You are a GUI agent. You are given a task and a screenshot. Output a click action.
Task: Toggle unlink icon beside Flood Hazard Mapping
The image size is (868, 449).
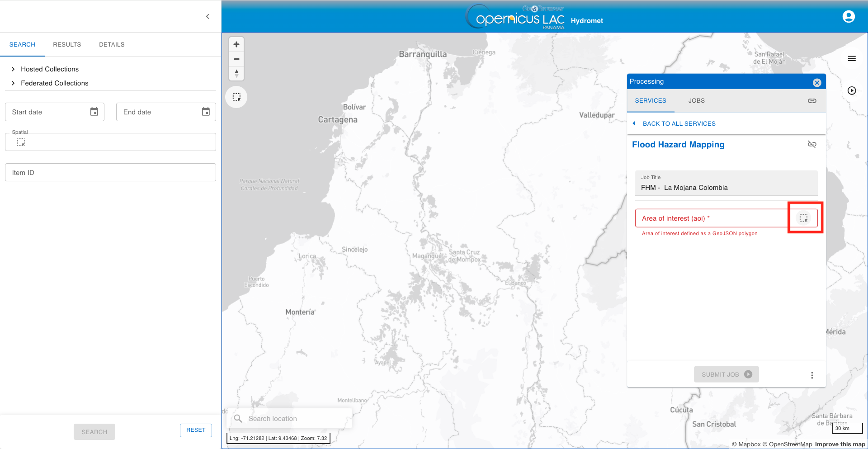click(x=812, y=144)
